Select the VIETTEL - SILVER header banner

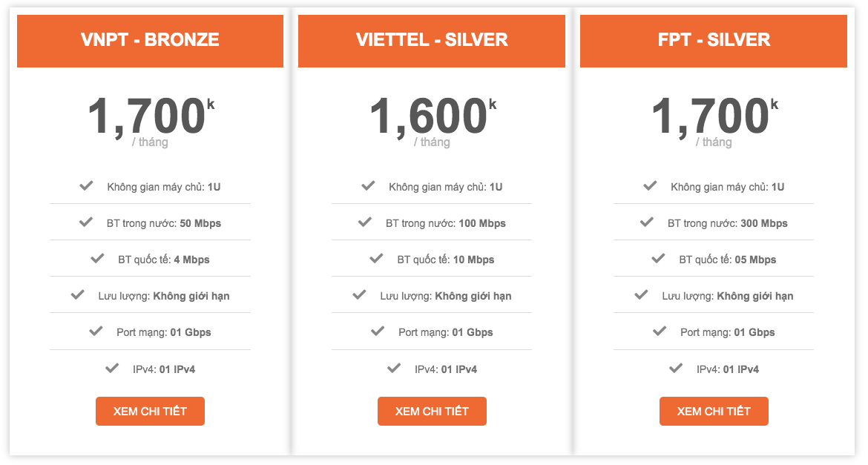tap(432, 40)
